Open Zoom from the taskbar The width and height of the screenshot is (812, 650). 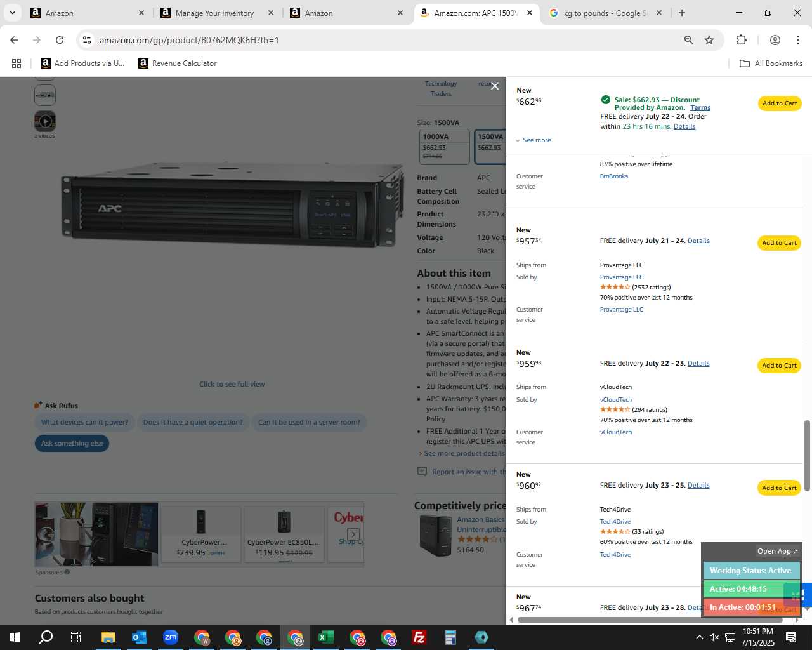(x=170, y=637)
